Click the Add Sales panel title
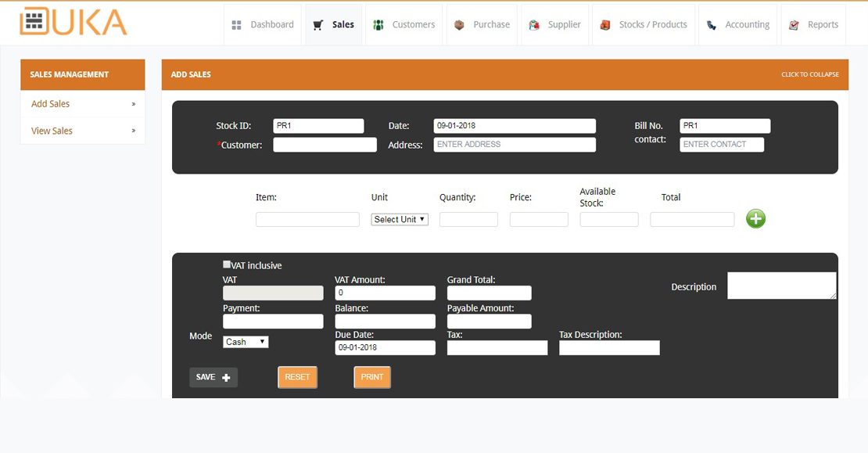Viewport: 868px width, 453px height. click(x=191, y=75)
